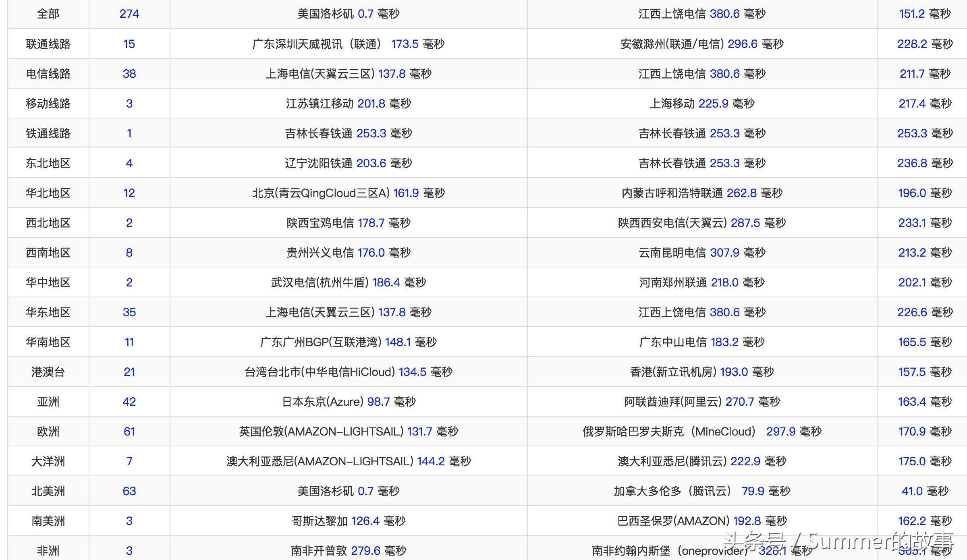Click the 61 count link for 欧洲
This screenshot has height=560, width=967.
point(129,431)
